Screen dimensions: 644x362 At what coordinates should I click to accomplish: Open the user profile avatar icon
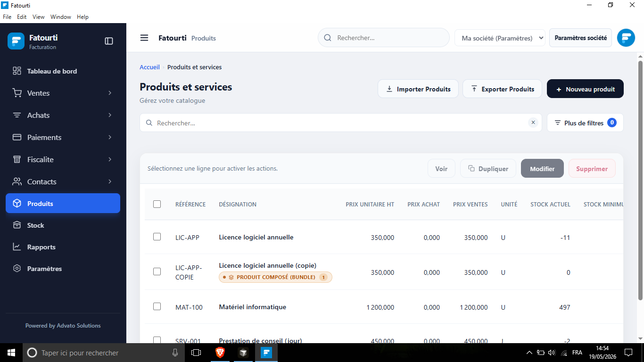(626, 38)
